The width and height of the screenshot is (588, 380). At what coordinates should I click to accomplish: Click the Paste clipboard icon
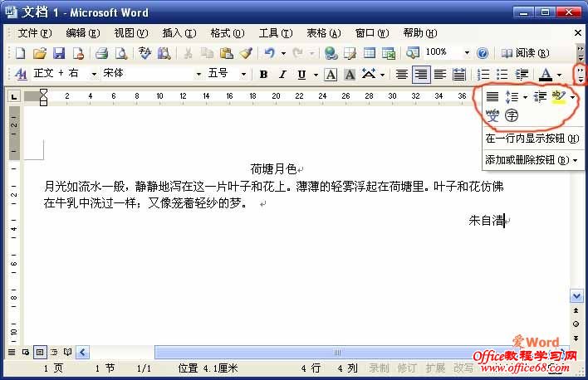tap(227, 53)
